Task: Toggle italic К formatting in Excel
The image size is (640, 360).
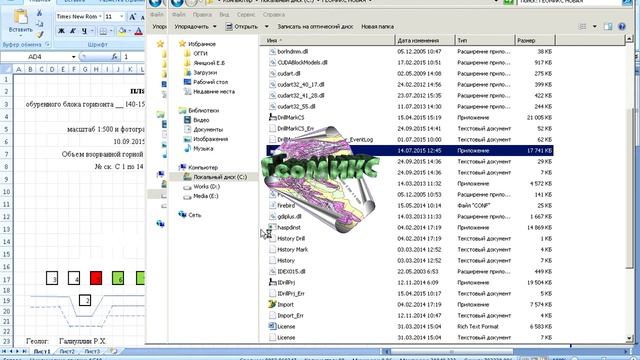Action: click(x=73, y=31)
